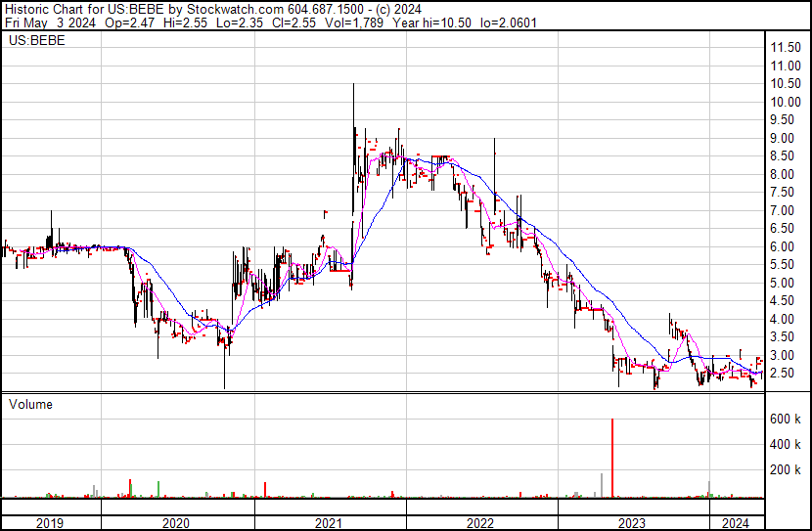
Task: Click the 8.00 price axis label
Action: (782, 174)
